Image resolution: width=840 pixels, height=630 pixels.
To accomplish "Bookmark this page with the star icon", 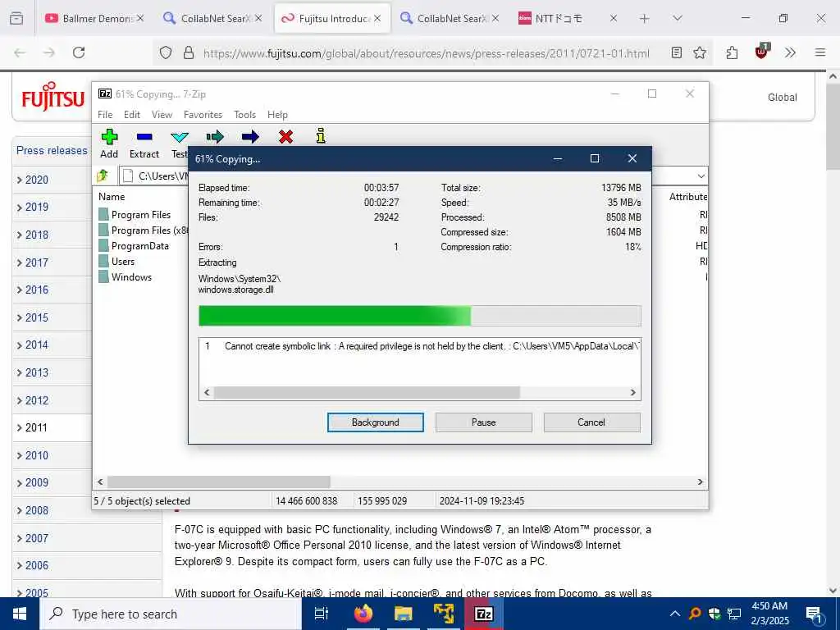I will click(700, 52).
